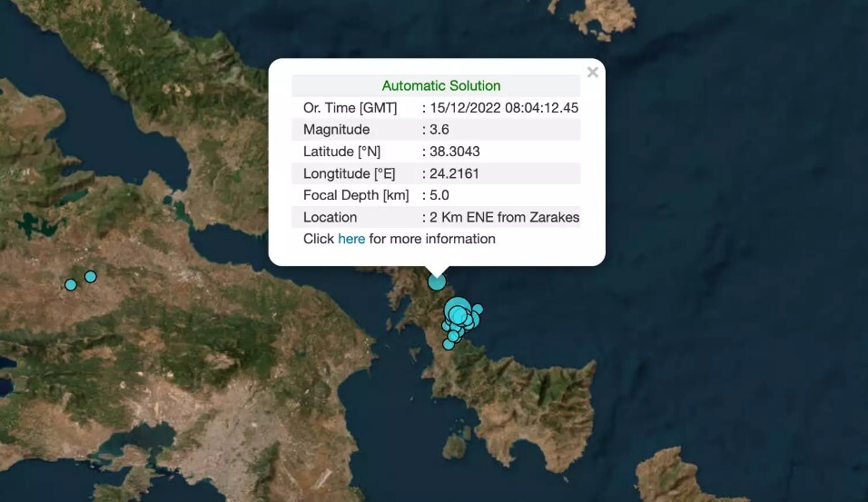
Task: Click the 'Or. Time [GMT]' label
Action: pos(350,108)
